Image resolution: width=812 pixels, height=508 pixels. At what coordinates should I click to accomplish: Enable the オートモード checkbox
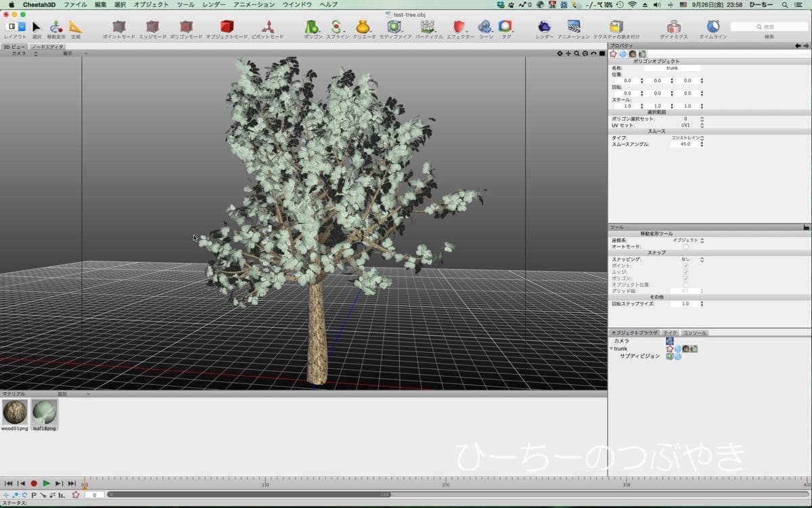(x=686, y=247)
